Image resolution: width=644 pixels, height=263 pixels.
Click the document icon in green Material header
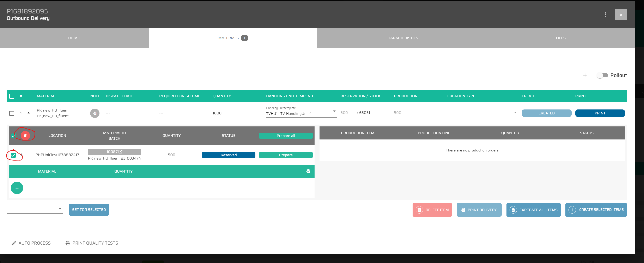tap(308, 171)
